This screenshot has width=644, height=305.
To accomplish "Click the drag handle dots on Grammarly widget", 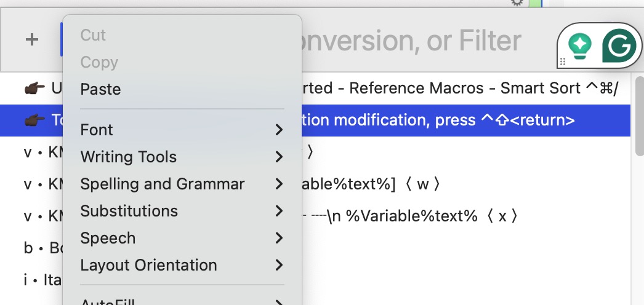I will [563, 61].
